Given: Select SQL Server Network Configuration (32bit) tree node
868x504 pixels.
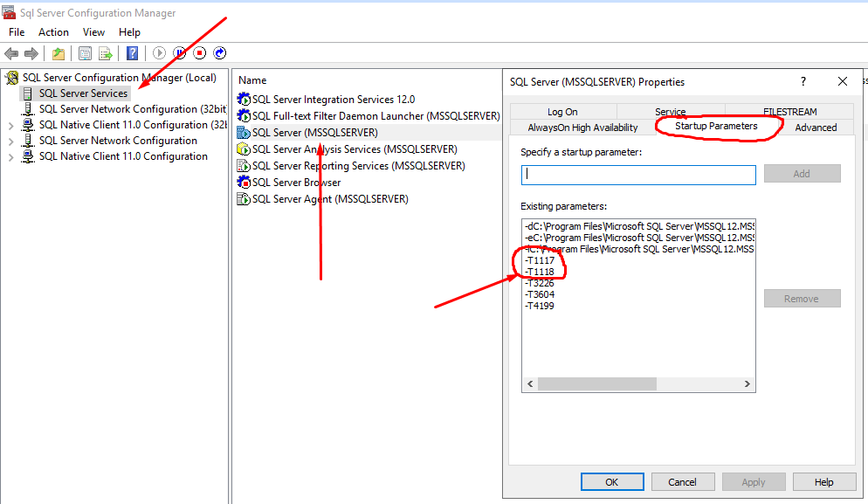Looking at the screenshot, I should tap(133, 109).
